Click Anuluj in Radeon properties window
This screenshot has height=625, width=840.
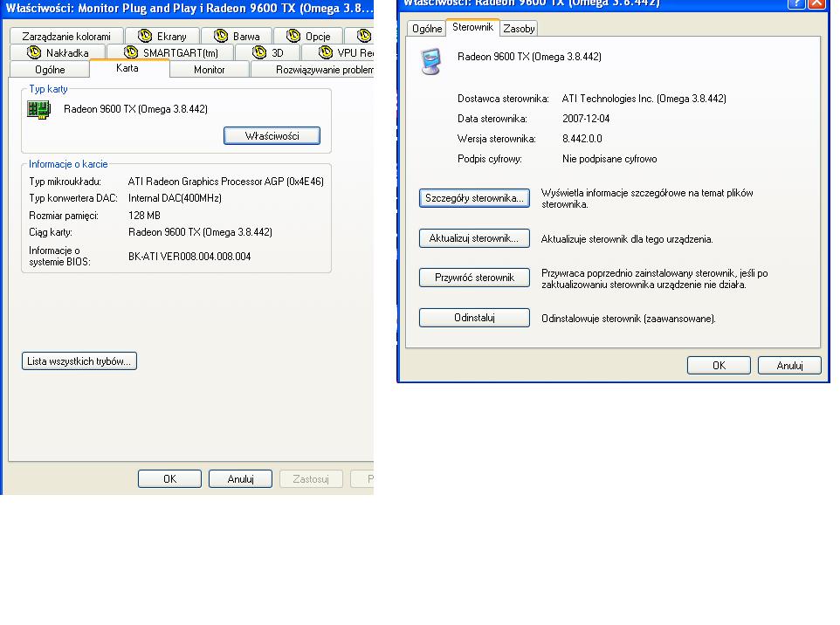point(789,365)
